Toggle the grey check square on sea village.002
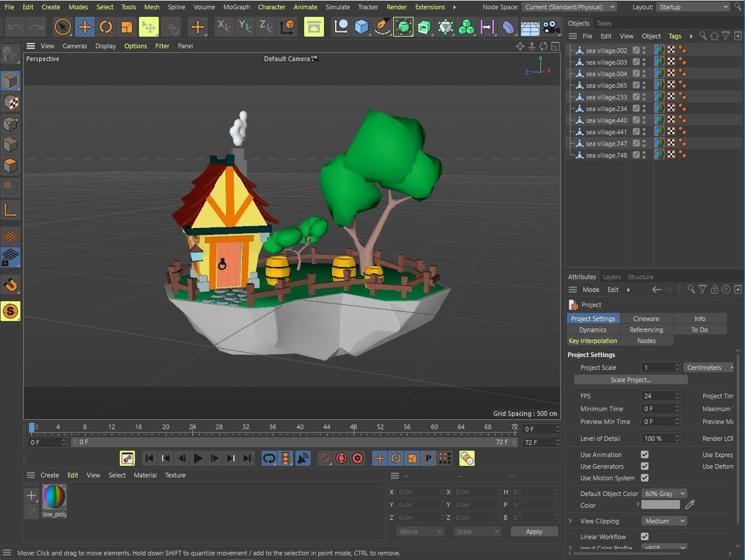Viewport: 745px width, 560px height. click(636, 51)
